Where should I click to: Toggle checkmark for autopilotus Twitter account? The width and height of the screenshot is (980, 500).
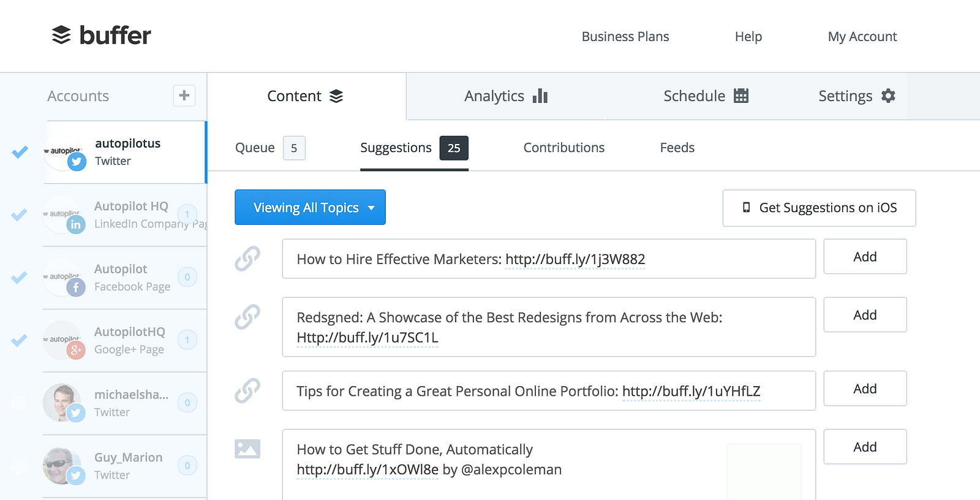[20, 151]
